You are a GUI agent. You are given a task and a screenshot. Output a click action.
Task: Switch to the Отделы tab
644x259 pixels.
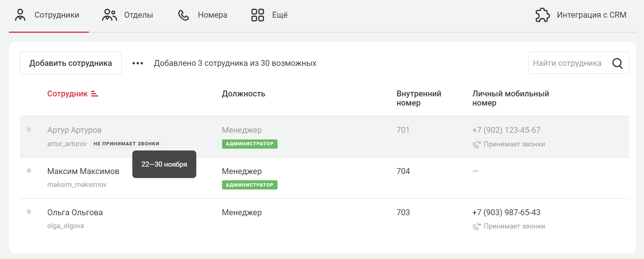coord(138,15)
